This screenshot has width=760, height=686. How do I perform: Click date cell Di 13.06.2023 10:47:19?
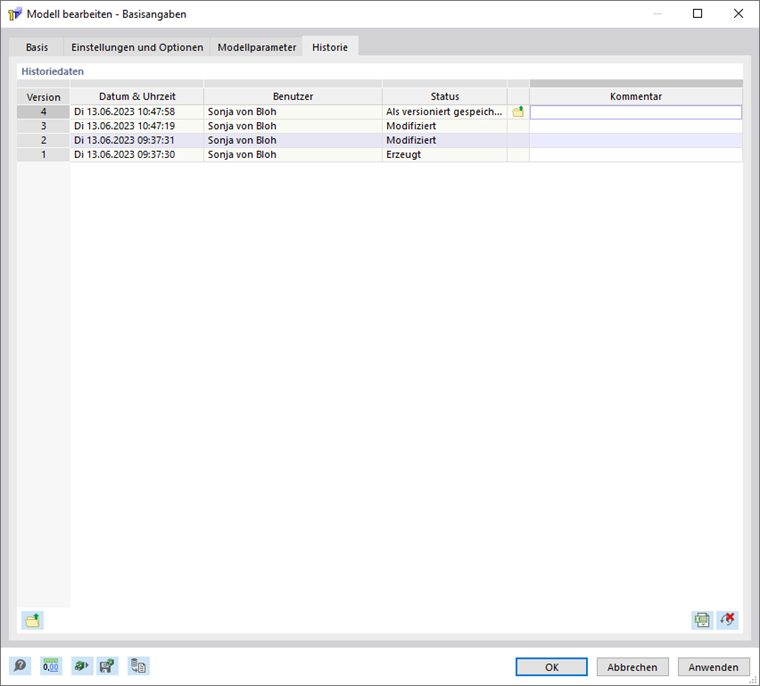(137, 126)
